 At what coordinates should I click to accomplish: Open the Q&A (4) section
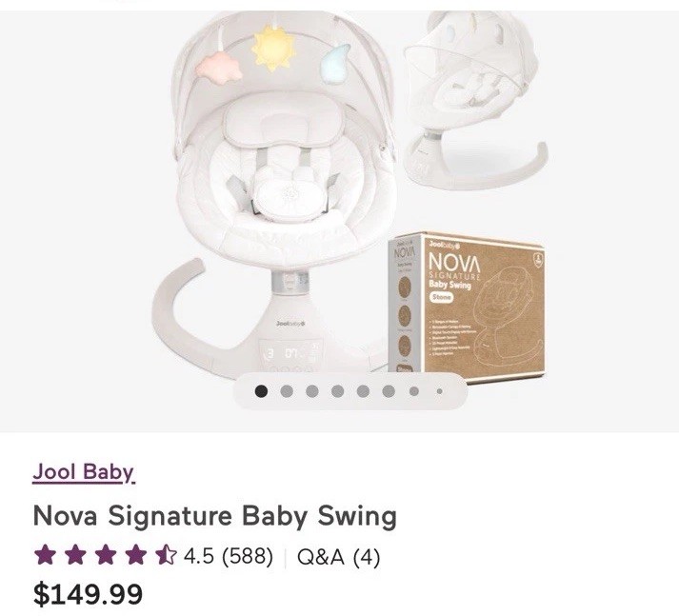tap(338, 556)
